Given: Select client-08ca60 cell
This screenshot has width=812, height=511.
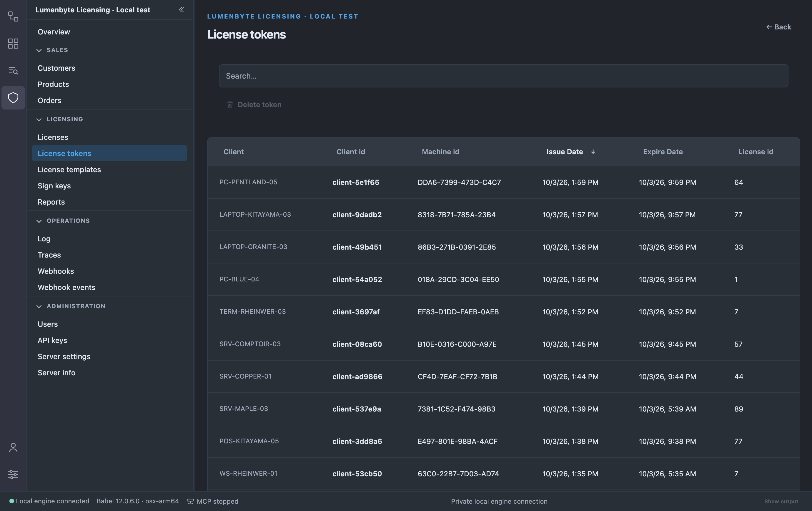Looking at the screenshot, I should pos(357,344).
